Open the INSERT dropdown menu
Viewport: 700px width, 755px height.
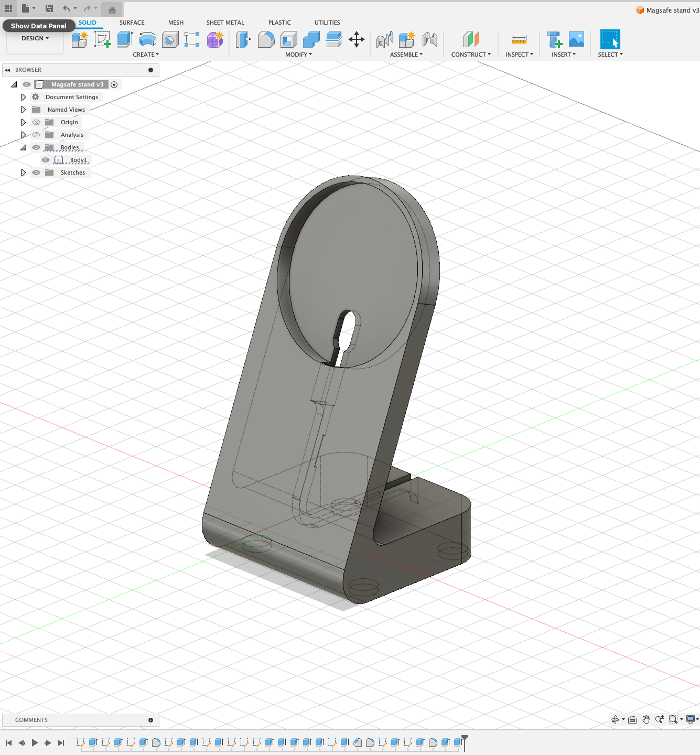pos(564,55)
